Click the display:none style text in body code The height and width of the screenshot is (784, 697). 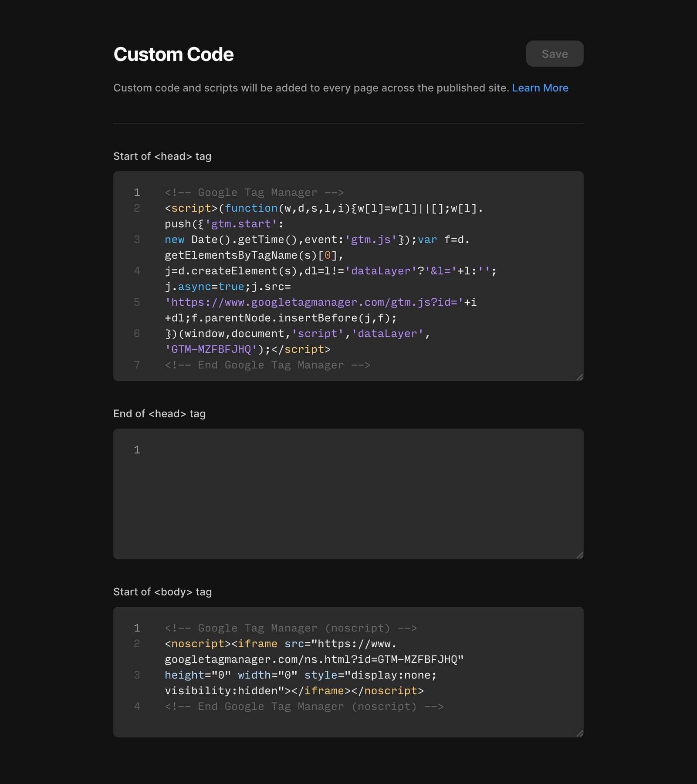click(391, 675)
